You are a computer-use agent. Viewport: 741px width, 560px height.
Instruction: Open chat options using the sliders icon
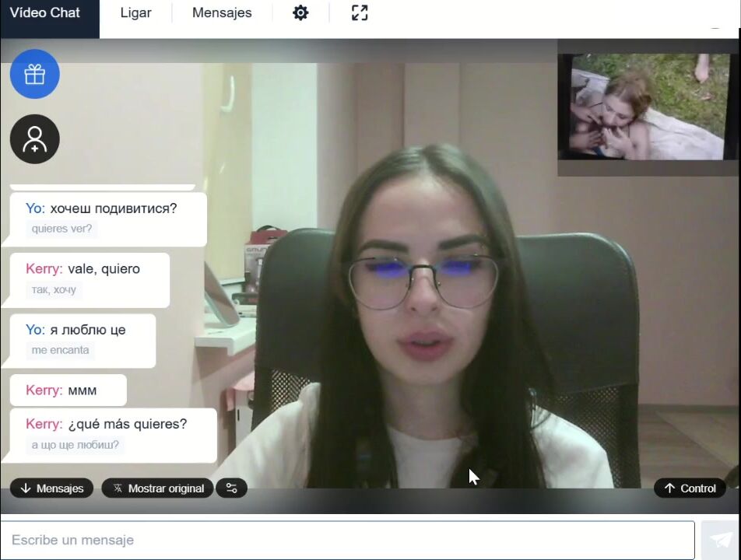pyautogui.click(x=231, y=488)
